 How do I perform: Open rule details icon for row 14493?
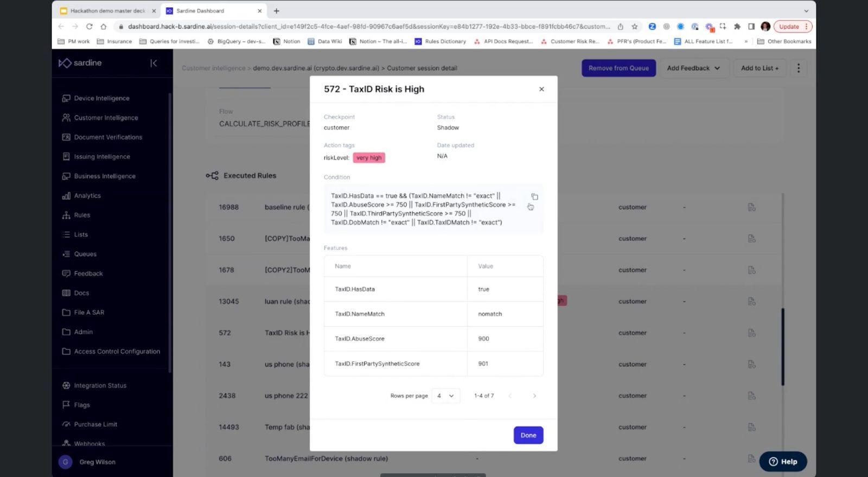click(751, 428)
